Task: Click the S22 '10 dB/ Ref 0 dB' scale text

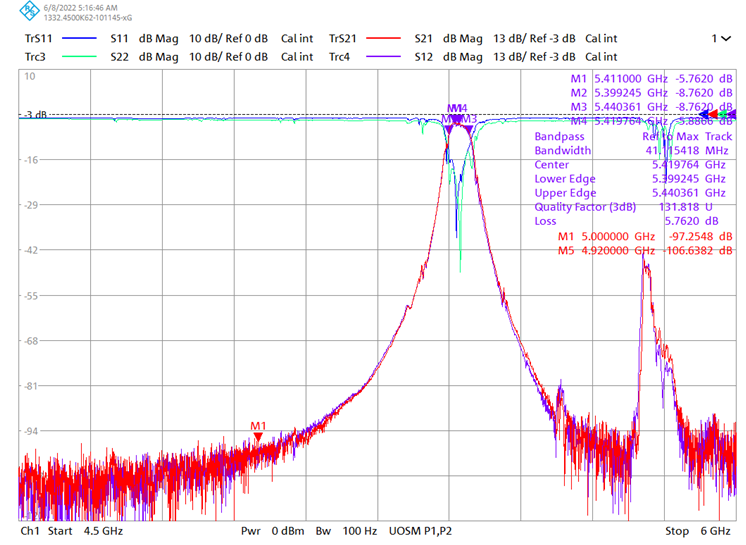Action: tap(228, 57)
